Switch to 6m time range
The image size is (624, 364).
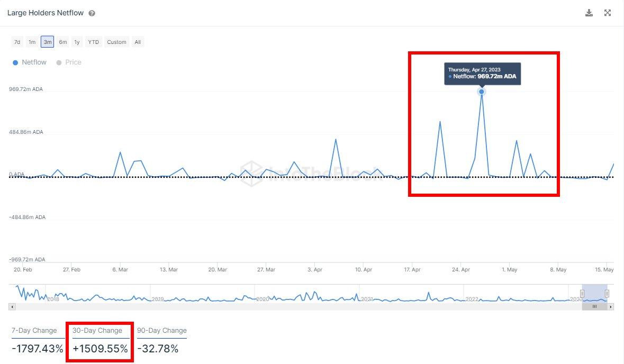[x=63, y=42]
